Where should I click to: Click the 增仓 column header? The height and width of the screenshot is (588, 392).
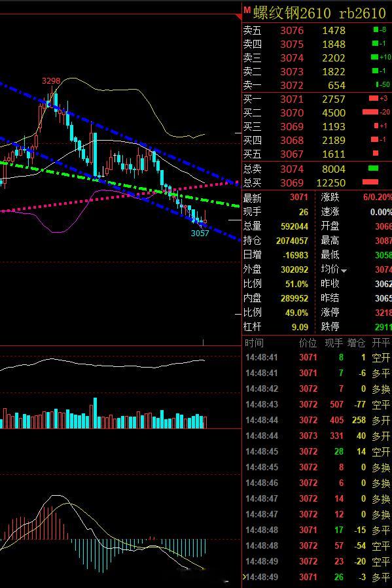[357, 343]
